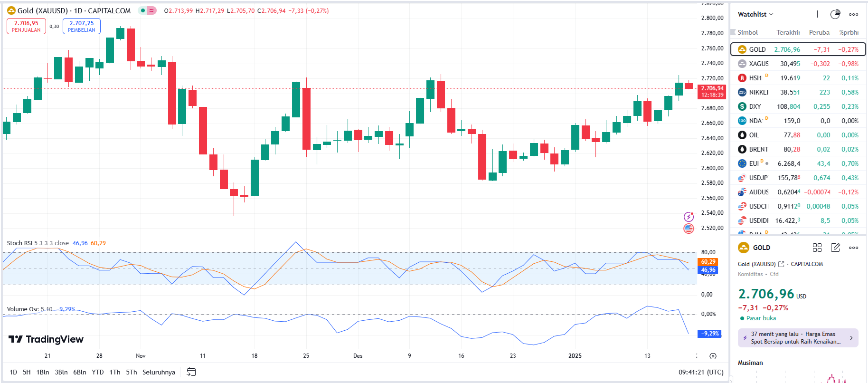
Task: Expand the Watchlist dropdown
Action: (x=755, y=14)
